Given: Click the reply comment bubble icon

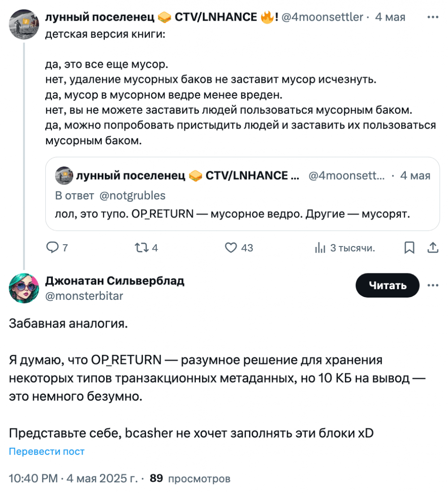Looking at the screenshot, I should pos(52,248).
